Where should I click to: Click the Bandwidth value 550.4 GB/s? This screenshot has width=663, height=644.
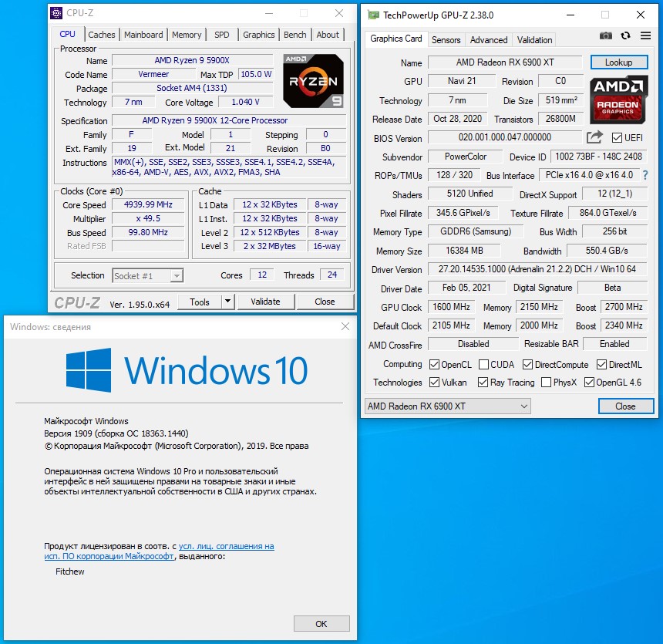[607, 251]
